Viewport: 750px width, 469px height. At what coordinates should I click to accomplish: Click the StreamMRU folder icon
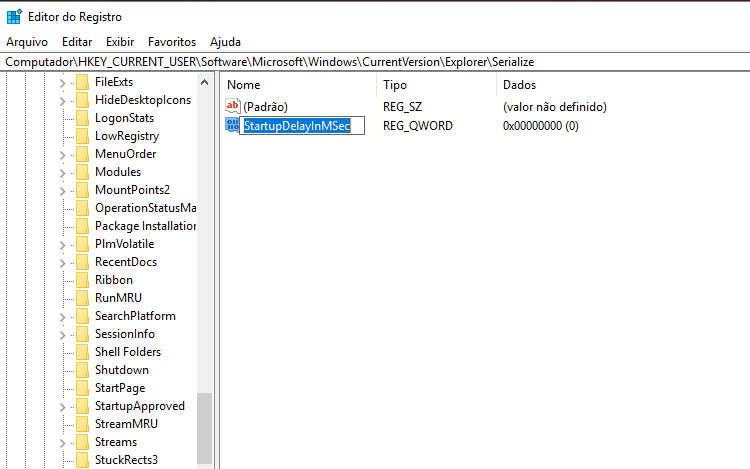pos(82,424)
